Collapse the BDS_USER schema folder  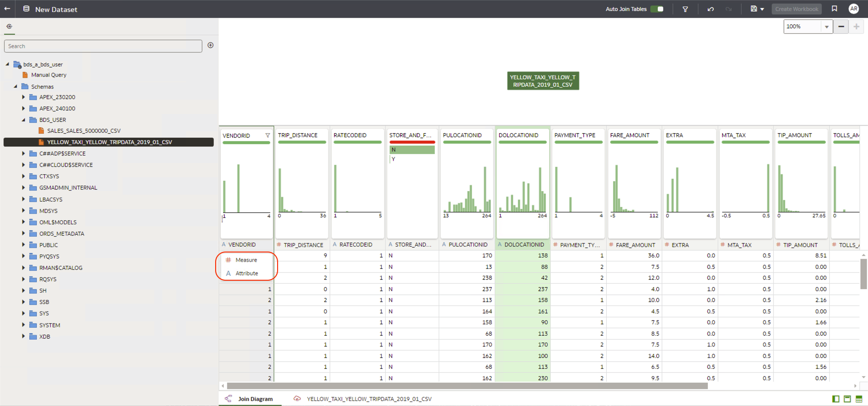click(x=23, y=120)
